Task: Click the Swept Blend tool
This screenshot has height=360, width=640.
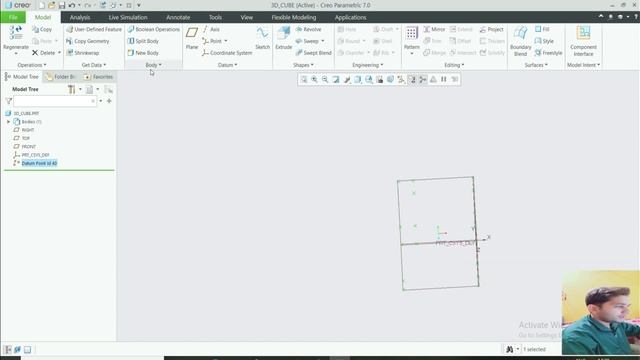Action: point(313,53)
